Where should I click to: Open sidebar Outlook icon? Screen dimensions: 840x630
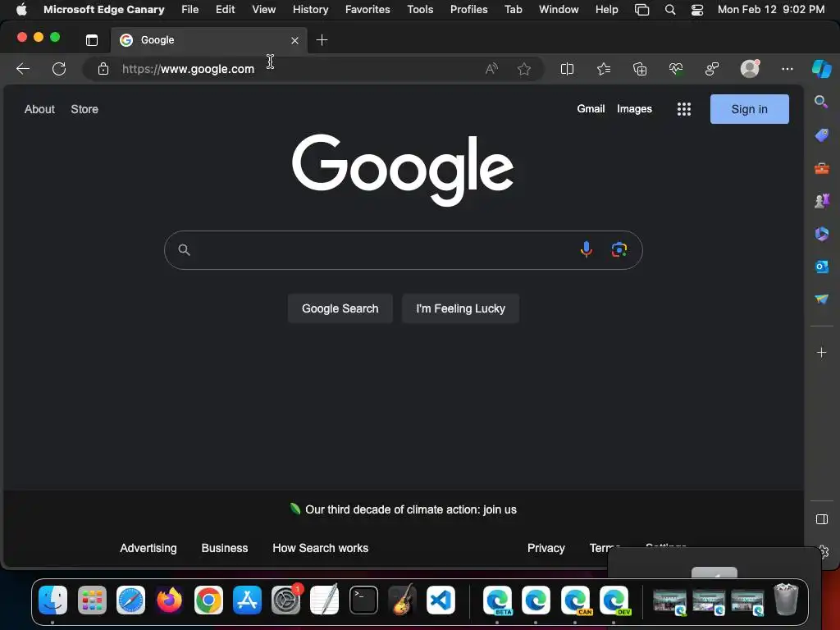point(821,267)
